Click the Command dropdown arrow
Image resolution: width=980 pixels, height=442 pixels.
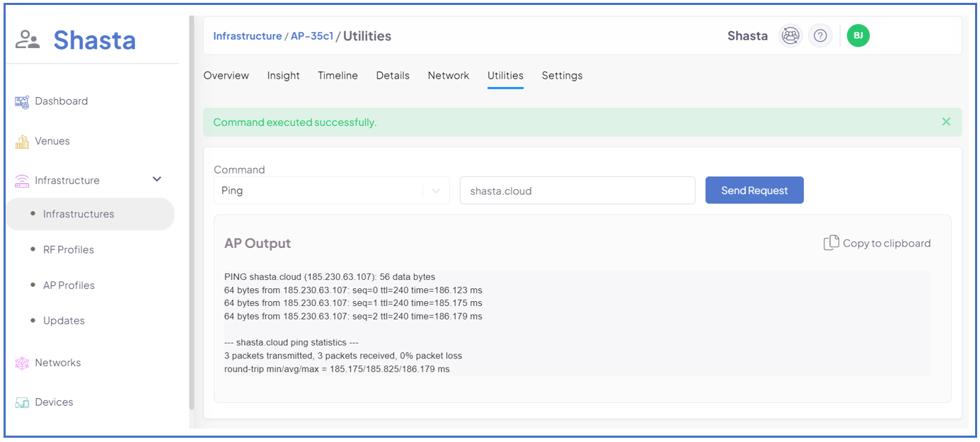436,191
